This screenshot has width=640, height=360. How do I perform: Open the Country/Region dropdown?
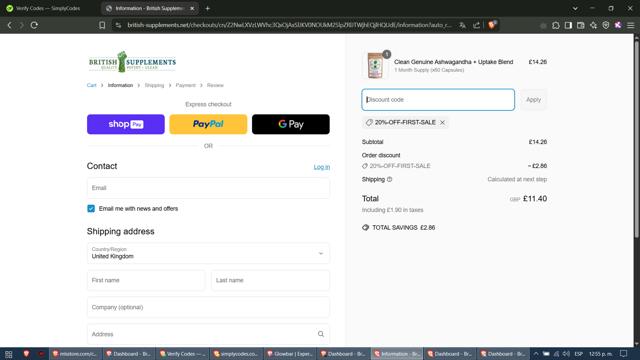point(208,253)
